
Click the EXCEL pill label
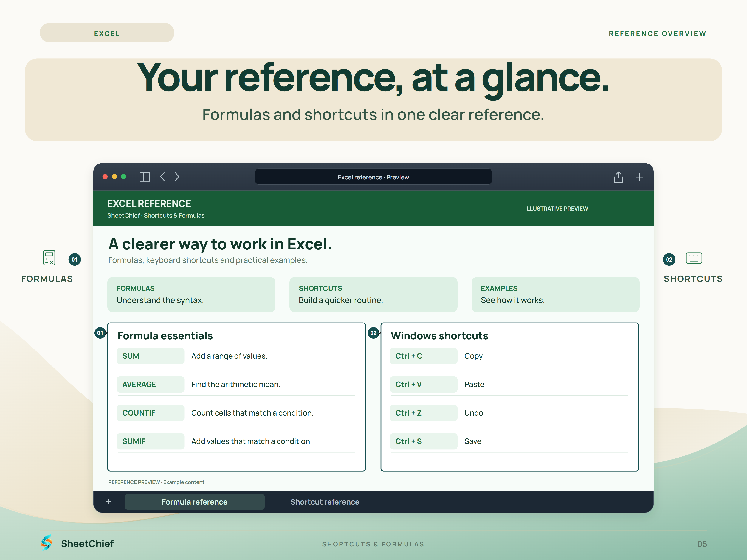pos(107,33)
